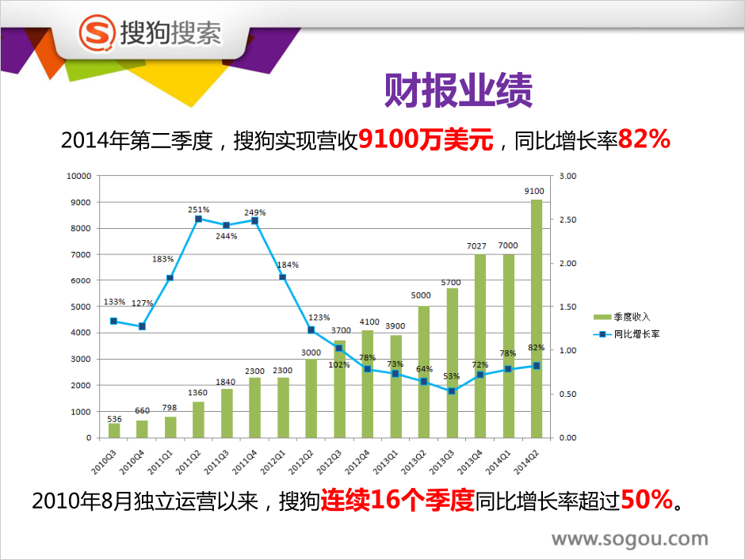
Task: Select the 4100 bar value label
Action: (x=369, y=322)
